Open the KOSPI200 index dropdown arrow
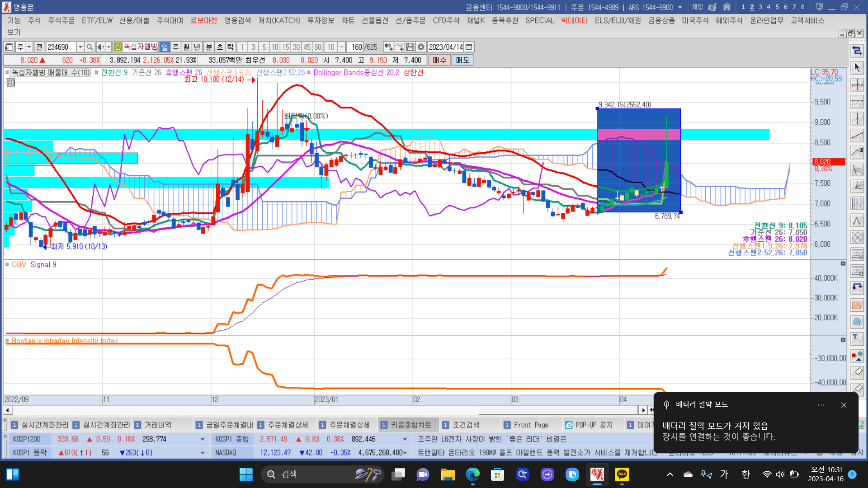 coord(202,439)
